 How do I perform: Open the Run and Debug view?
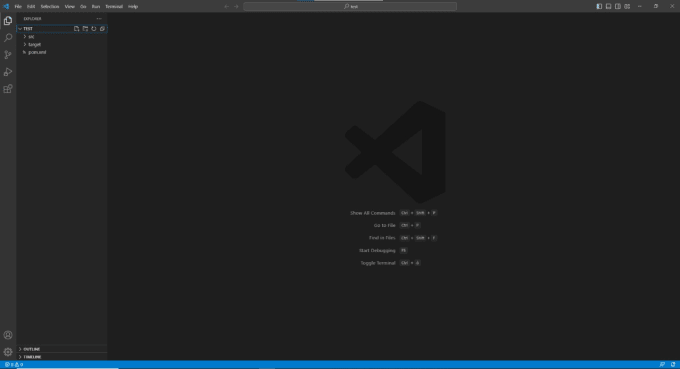coord(8,72)
